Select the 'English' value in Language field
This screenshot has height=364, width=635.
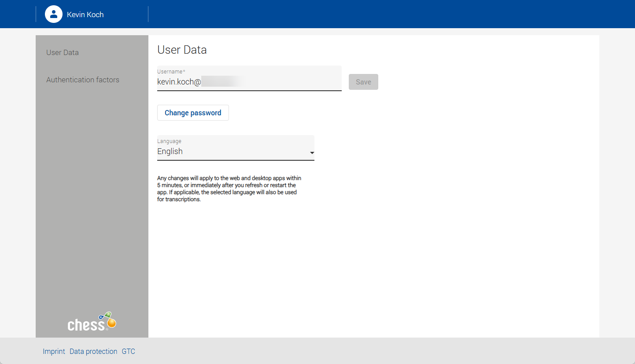170,151
